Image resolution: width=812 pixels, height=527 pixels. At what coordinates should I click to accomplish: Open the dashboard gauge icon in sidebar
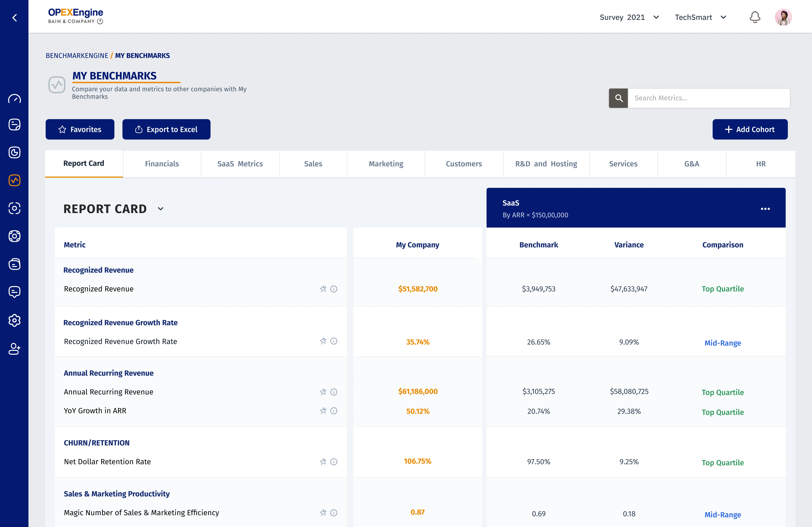[14, 99]
